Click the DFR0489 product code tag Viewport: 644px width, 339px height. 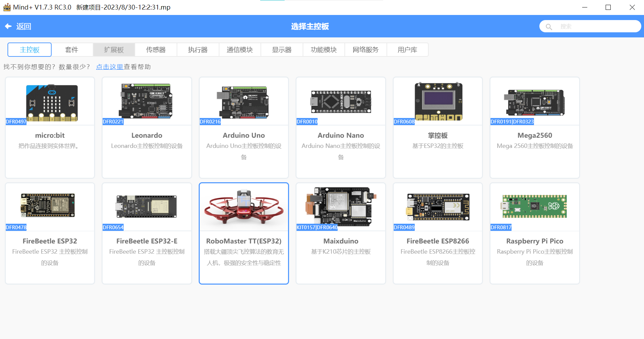pos(404,227)
